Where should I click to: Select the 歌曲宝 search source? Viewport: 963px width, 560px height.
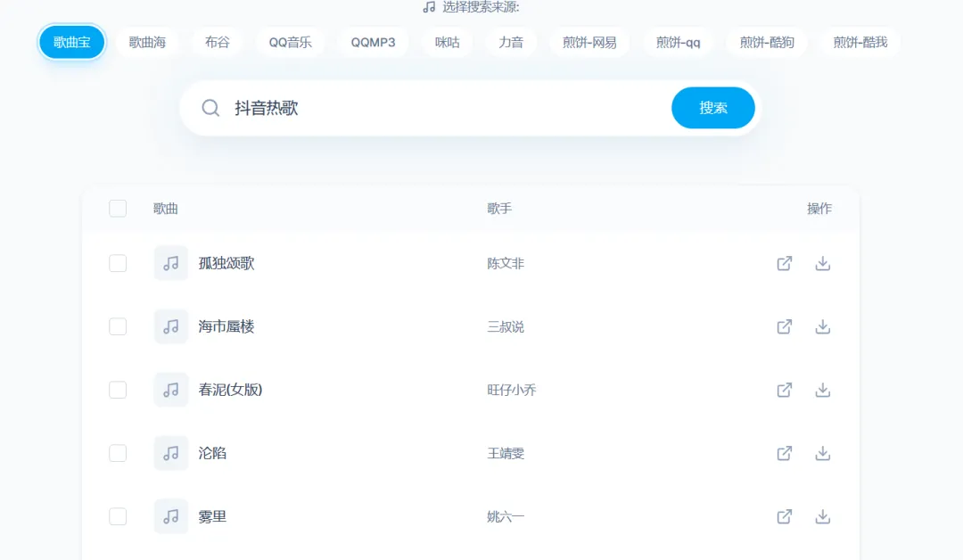point(72,43)
